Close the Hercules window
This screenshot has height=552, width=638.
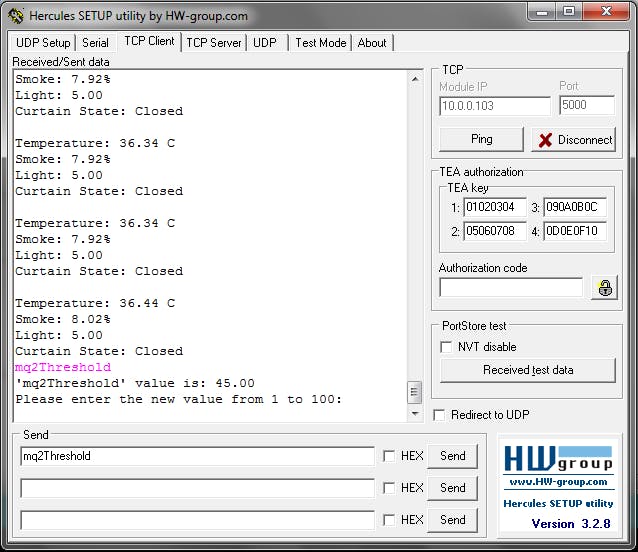coord(606,12)
